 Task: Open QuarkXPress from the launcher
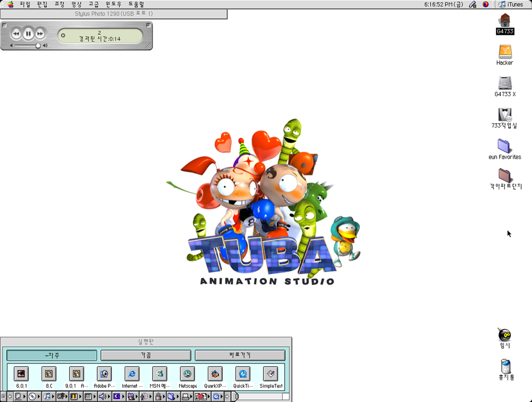click(215, 374)
